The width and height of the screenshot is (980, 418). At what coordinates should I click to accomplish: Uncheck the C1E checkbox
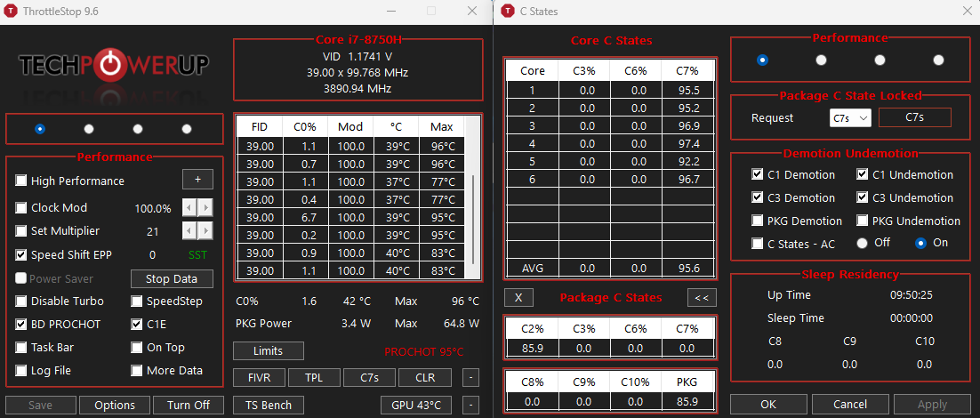click(137, 325)
